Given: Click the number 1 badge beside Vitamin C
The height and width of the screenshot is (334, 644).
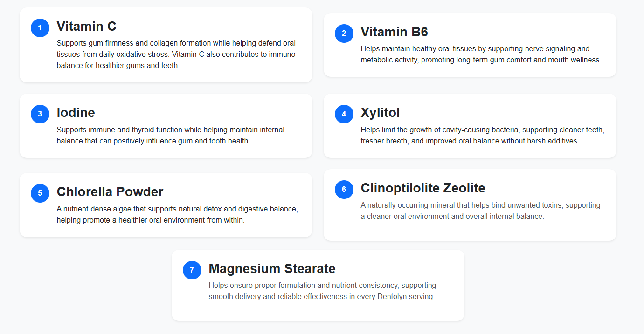Looking at the screenshot, I should [x=40, y=28].
